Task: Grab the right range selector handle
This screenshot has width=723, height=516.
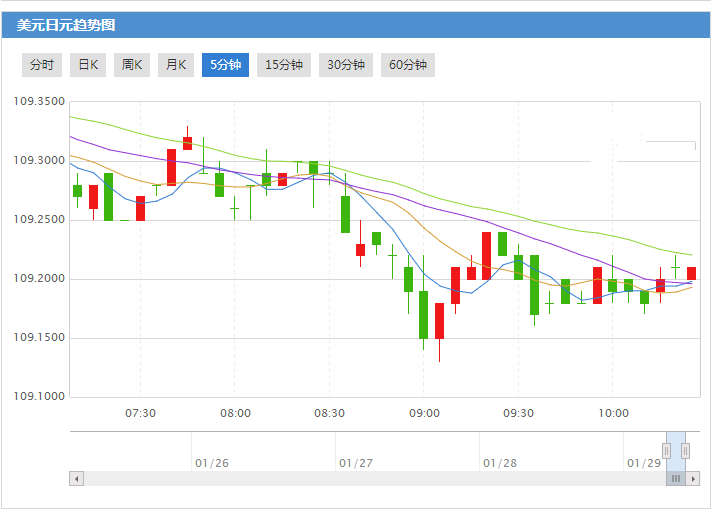Action: [685, 451]
